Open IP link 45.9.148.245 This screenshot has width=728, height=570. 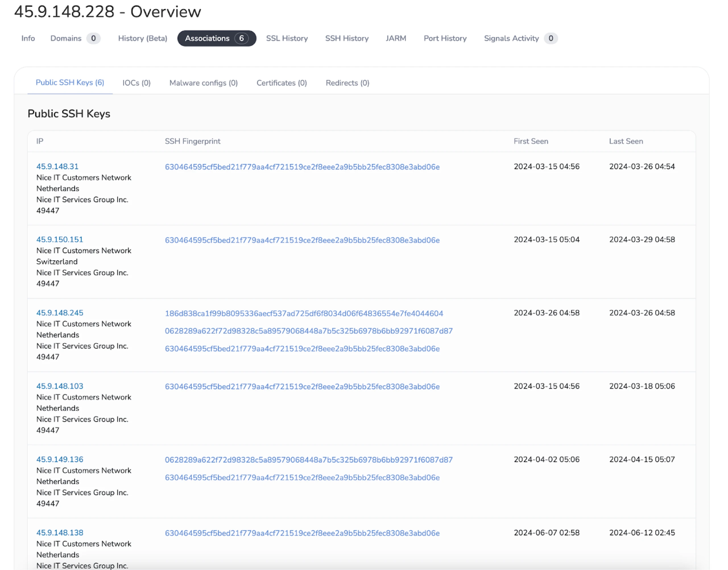[x=60, y=313]
